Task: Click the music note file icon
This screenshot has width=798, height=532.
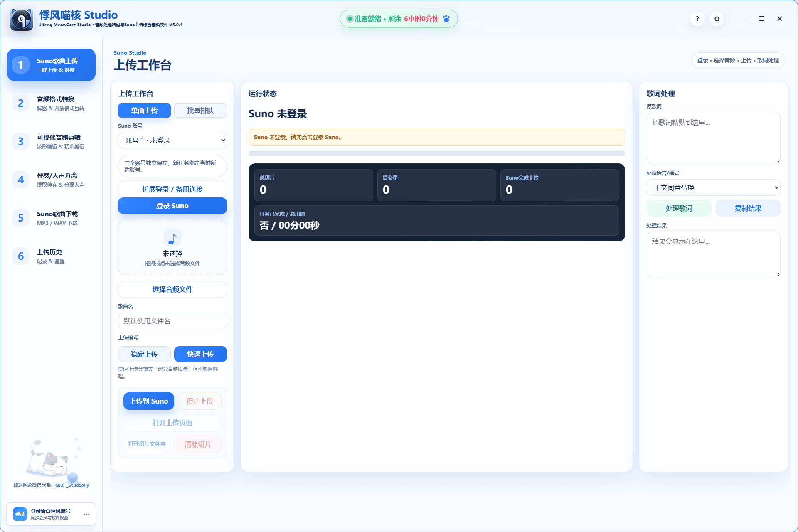Action: pos(172,238)
